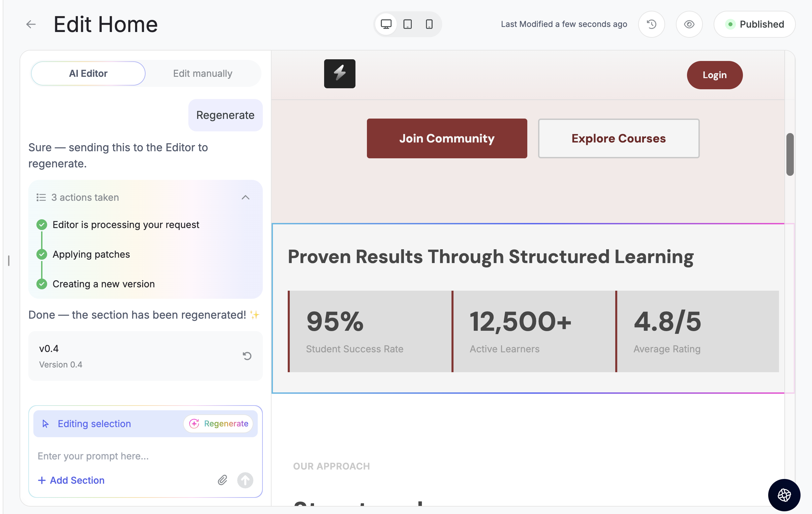Click the back arrow next to Edit Home
Viewport: 812px width, 514px height.
(31, 24)
